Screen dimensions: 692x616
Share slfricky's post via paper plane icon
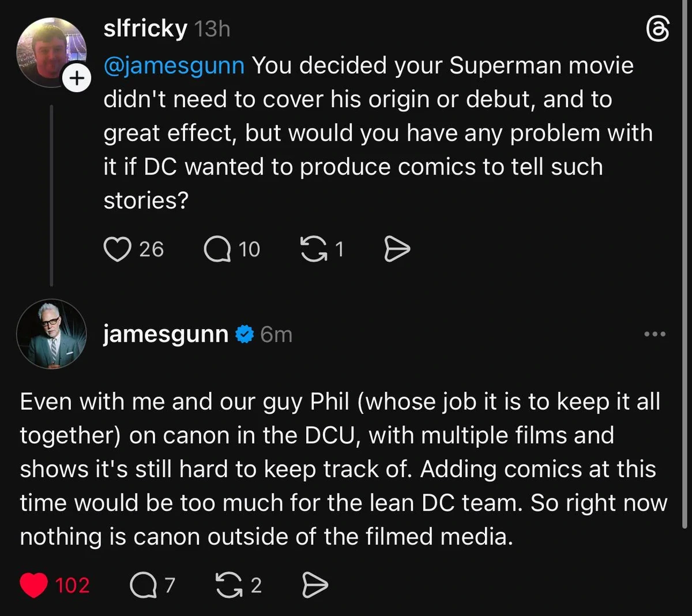397,250
